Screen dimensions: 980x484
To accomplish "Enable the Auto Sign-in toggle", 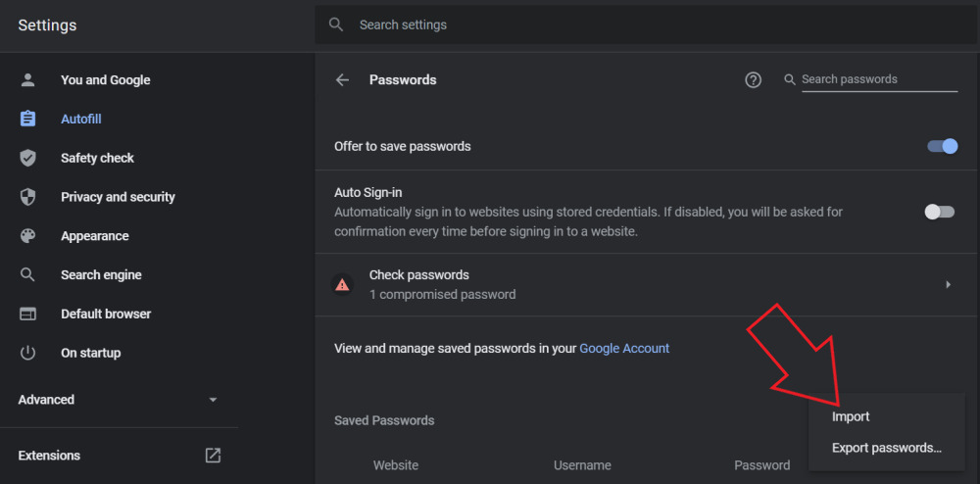I will point(939,212).
